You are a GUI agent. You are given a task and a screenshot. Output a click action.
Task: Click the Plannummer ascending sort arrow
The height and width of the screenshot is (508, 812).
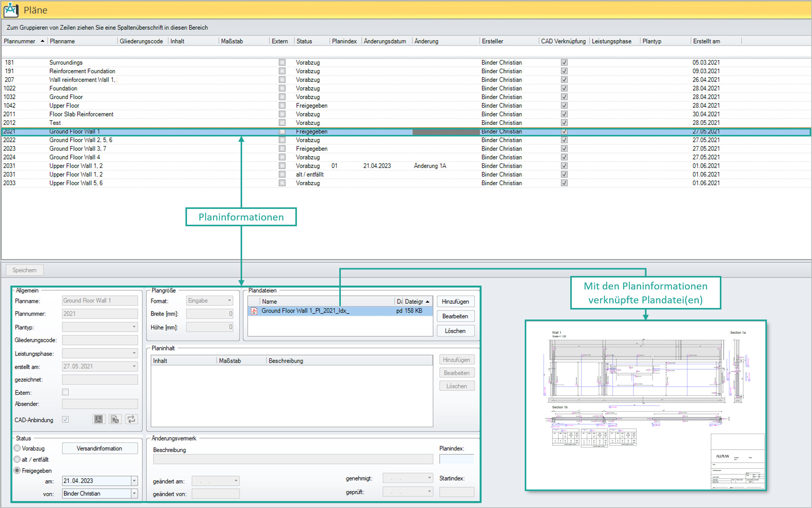coord(42,41)
